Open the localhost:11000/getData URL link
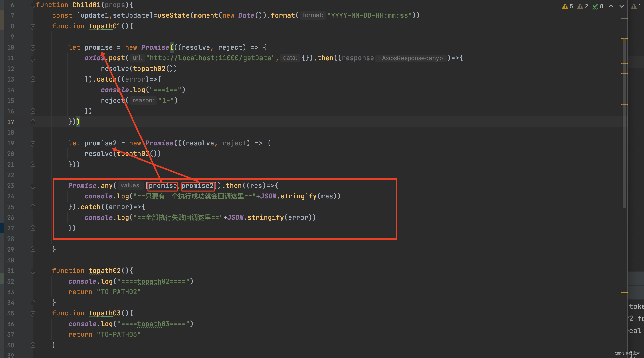This screenshot has height=358, width=644. pyautogui.click(x=210, y=58)
